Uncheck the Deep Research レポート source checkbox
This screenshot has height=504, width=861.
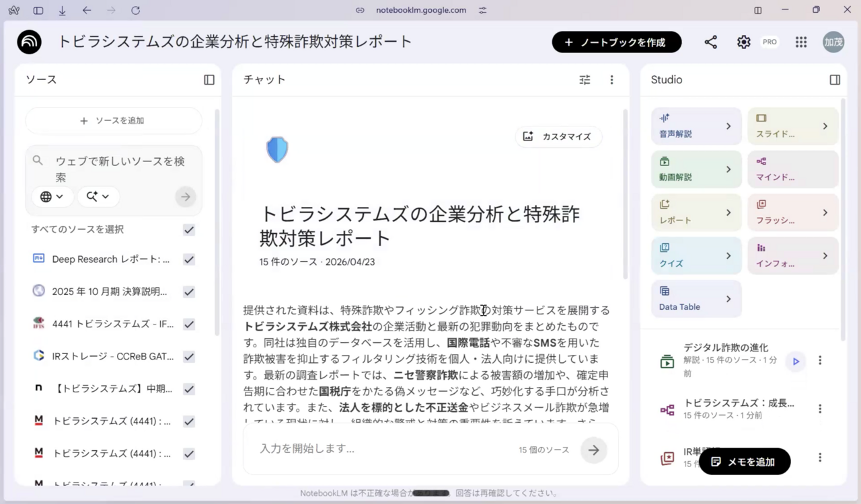tap(189, 259)
